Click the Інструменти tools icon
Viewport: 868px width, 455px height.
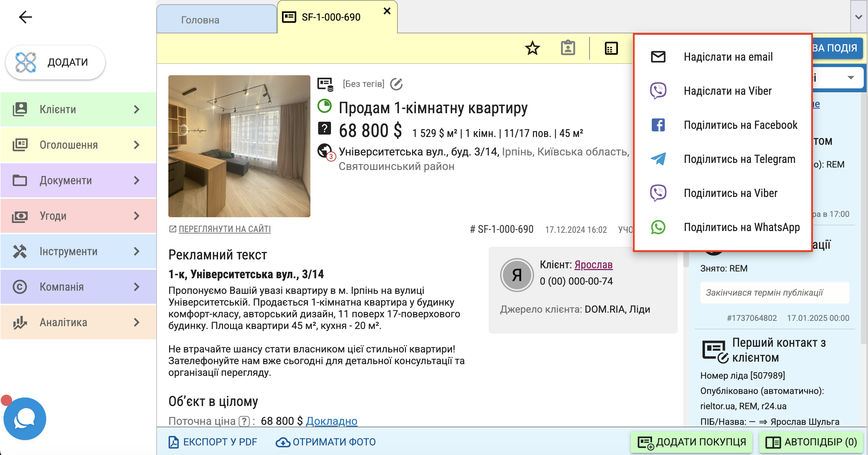coord(20,251)
